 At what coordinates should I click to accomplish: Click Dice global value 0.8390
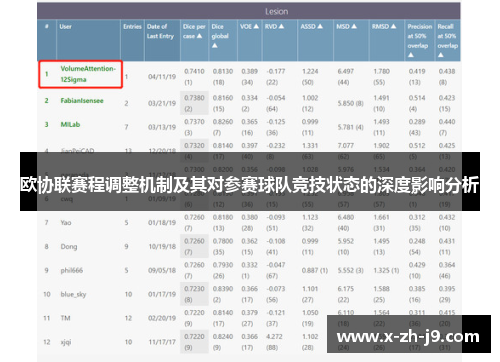click(x=223, y=289)
